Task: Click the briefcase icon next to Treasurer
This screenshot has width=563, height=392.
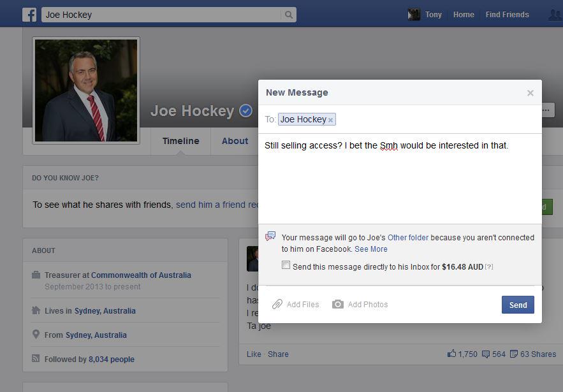Action: pyautogui.click(x=36, y=275)
